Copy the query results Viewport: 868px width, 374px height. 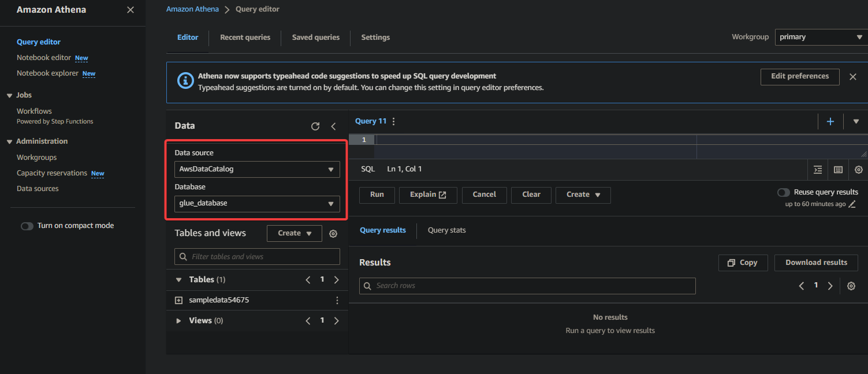click(743, 263)
